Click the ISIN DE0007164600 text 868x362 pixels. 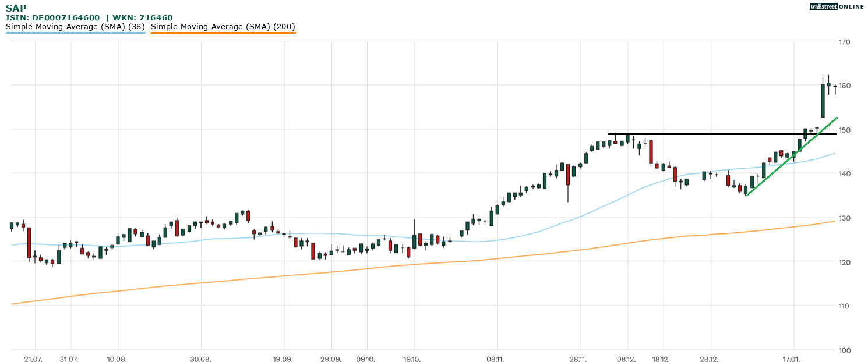pyautogui.click(x=52, y=18)
